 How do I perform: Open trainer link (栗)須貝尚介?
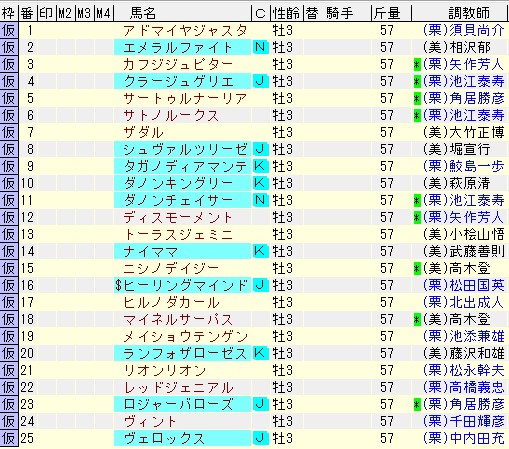[x=463, y=30]
